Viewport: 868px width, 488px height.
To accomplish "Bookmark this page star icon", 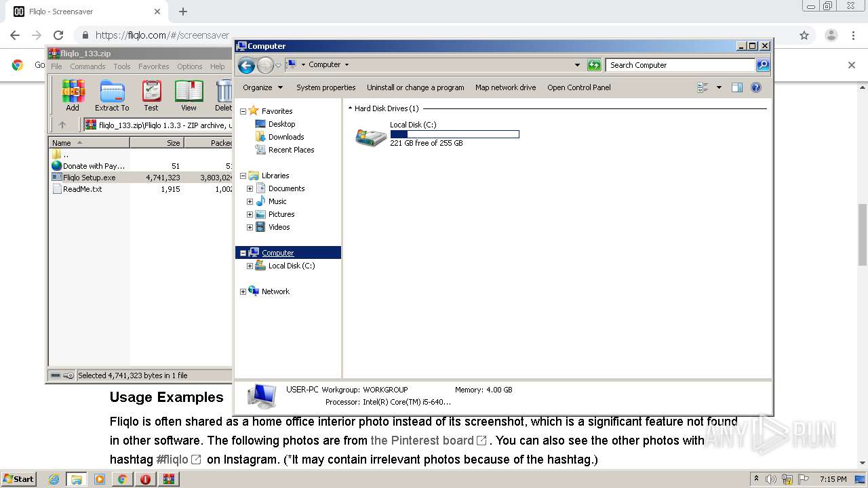I will [x=804, y=35].
